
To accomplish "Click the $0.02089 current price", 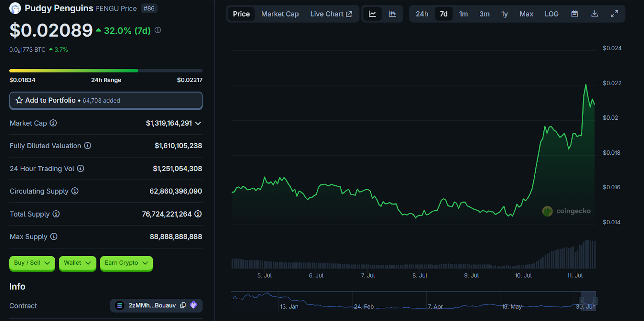I will point(51,30).
